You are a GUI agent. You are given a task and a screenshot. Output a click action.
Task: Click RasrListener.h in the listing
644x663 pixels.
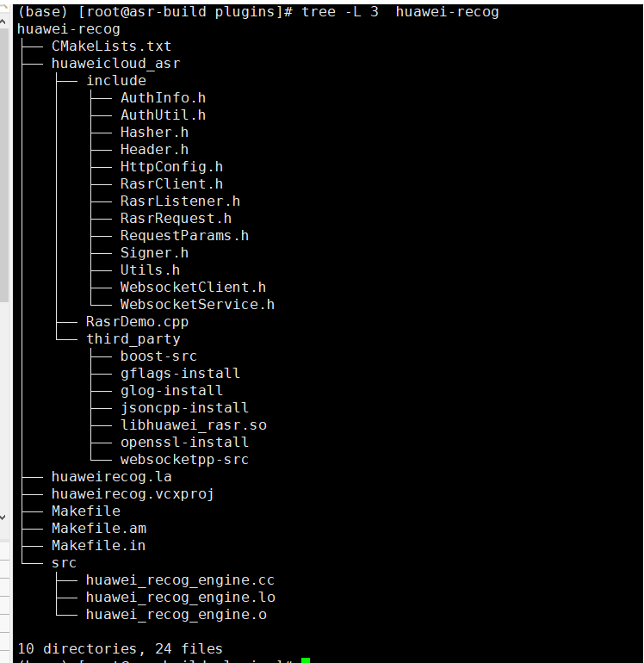coord(180,201)
